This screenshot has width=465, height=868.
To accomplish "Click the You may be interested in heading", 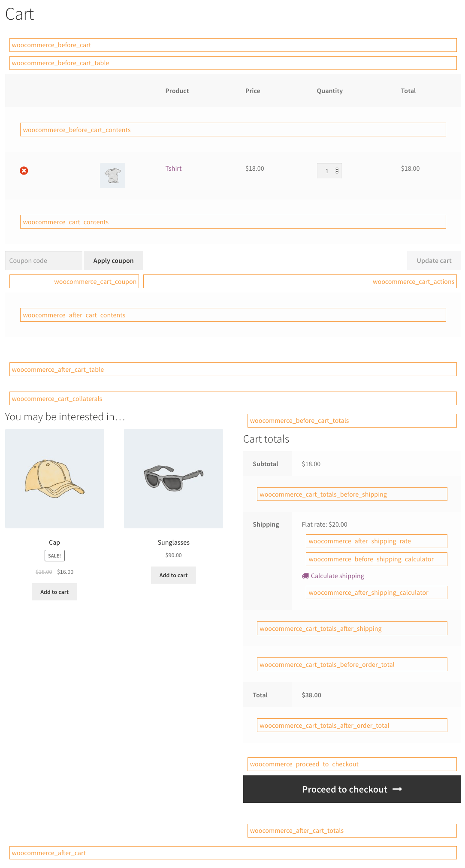I will [65, 417].
